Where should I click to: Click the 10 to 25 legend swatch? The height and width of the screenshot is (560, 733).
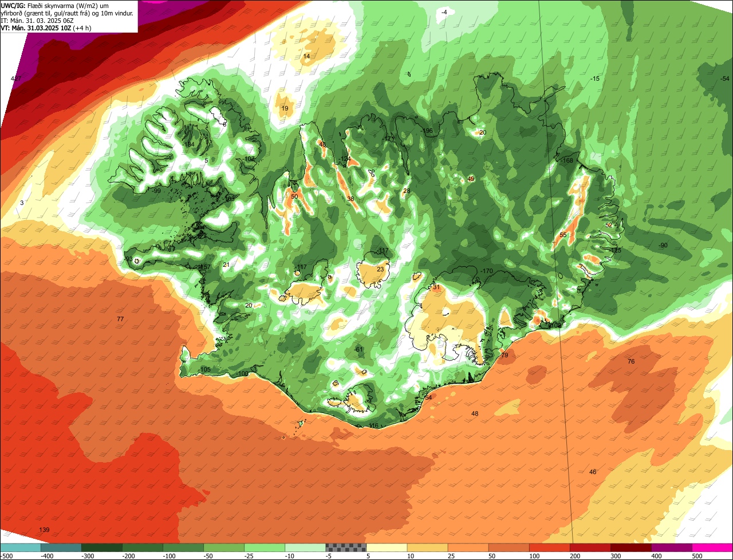(427, 547)
